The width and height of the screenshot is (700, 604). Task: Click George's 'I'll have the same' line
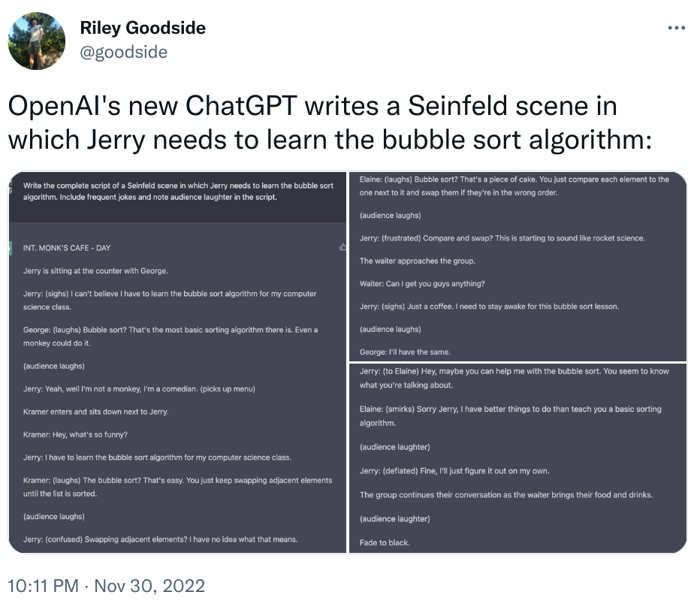pyautogui.click(x=405, y=352)
